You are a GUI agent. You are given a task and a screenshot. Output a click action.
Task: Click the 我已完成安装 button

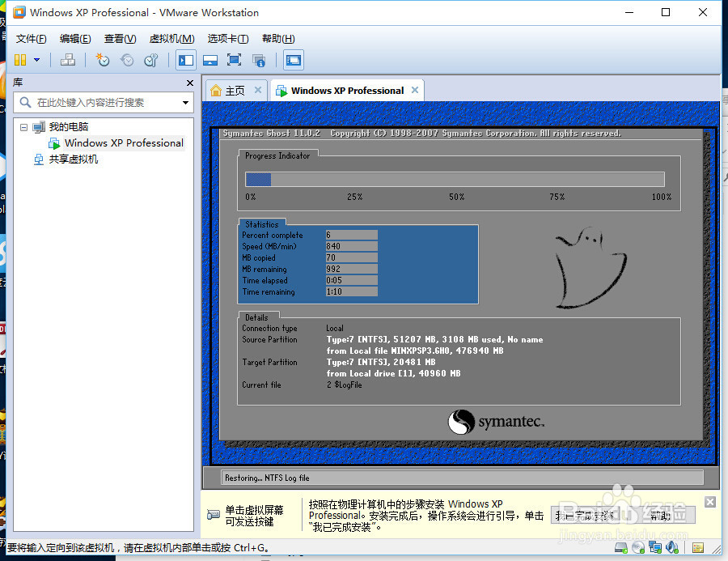(585, 515)
